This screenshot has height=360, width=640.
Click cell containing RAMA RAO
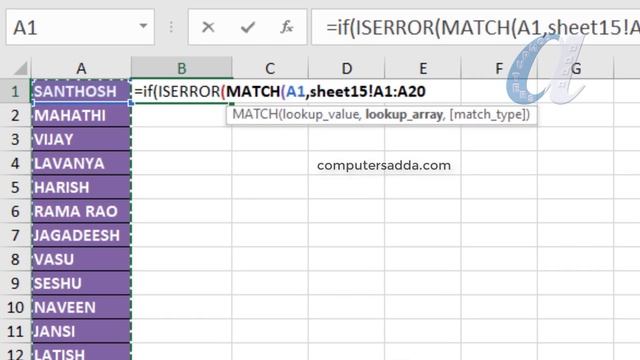pyautogui.click(x=81, y=211)
